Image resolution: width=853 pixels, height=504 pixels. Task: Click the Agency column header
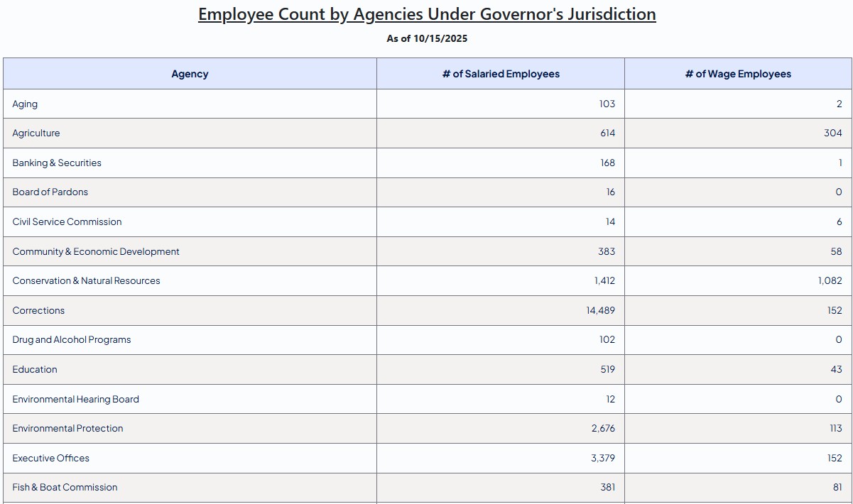pyautogui.click(x=190, y=73)
